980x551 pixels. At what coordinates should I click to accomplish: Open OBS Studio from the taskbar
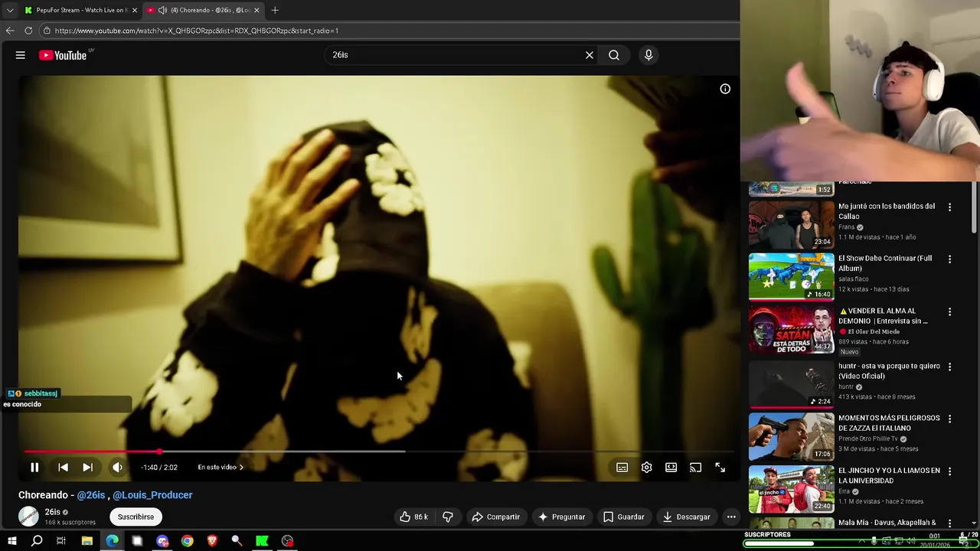287,541
